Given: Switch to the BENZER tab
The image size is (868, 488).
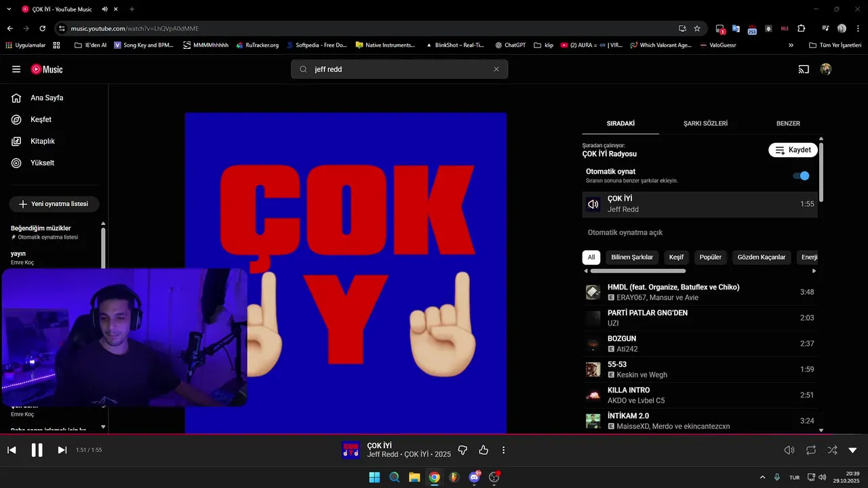Looking at the screenshot, I should [788, 123].
